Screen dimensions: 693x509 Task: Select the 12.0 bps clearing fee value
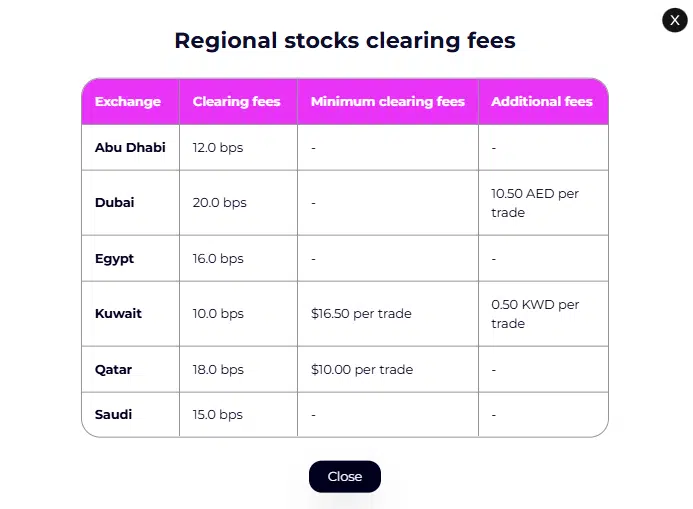[218, 147]
